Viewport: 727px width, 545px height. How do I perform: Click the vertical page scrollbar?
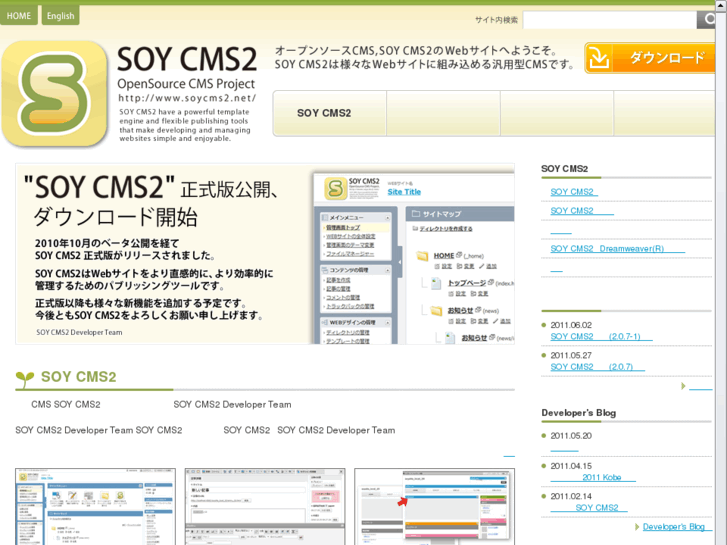coord(721,272)
